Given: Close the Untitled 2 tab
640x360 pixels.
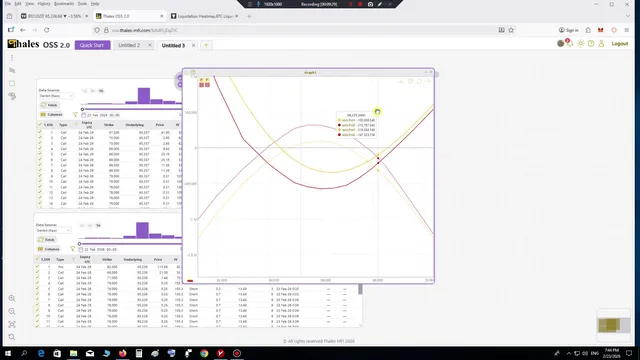Looking at the screenshot, I should [150, 45].
